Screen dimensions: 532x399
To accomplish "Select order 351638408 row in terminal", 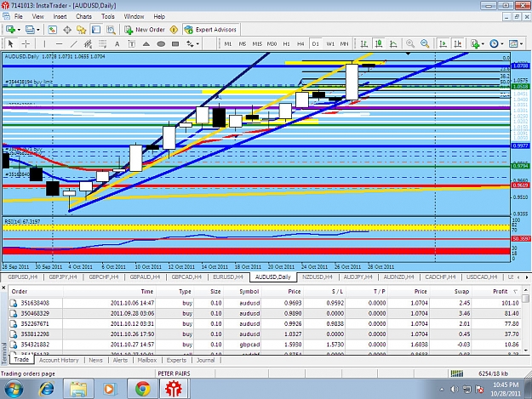I will pos(266,303).
